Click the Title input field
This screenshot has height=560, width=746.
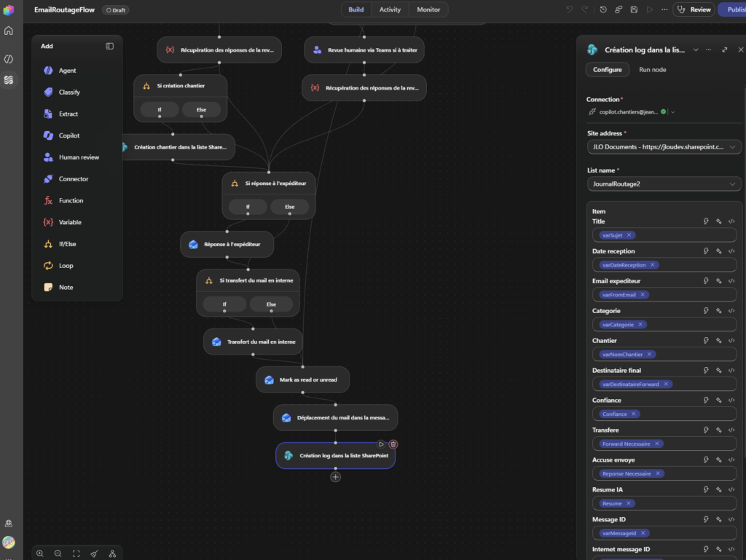click(x=664, y=234)
